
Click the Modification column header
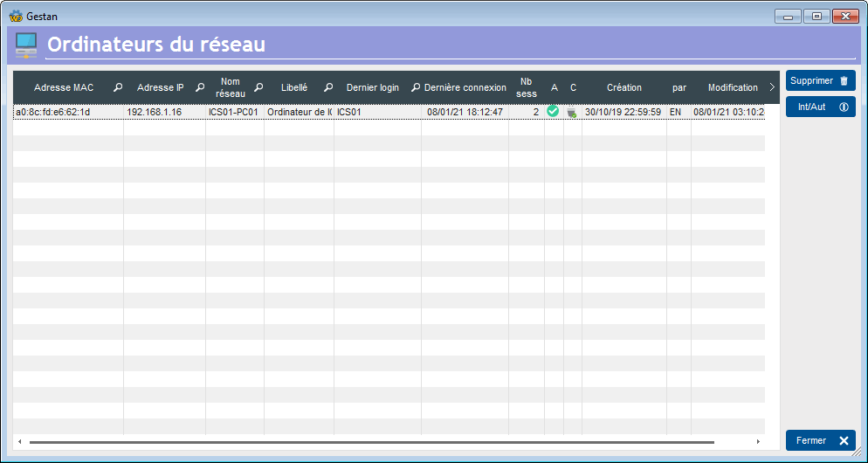[732, 88]
